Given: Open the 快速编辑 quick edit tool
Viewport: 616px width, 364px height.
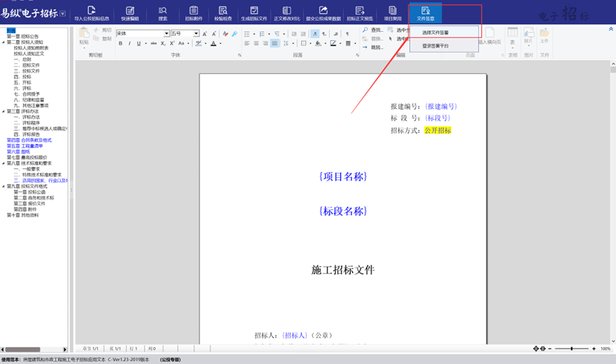Looking at the screenshot, I should (130, 13).
